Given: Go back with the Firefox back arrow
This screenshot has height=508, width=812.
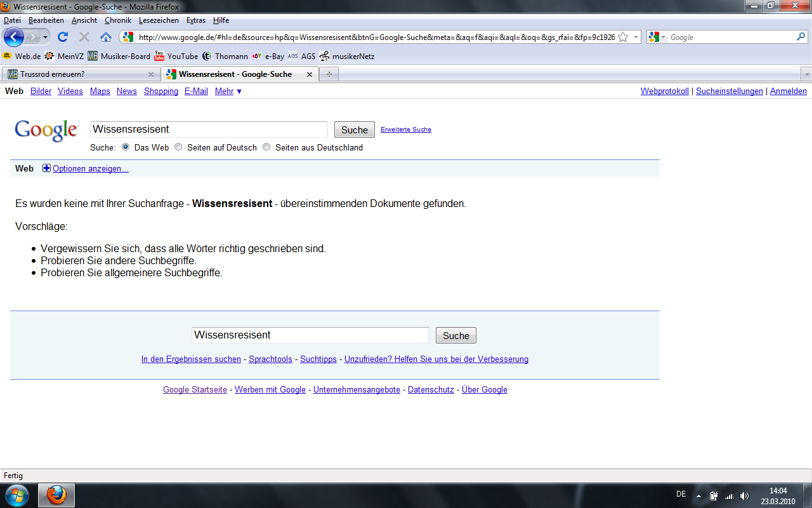Looking at the screenshot, I should click(13, 37).
